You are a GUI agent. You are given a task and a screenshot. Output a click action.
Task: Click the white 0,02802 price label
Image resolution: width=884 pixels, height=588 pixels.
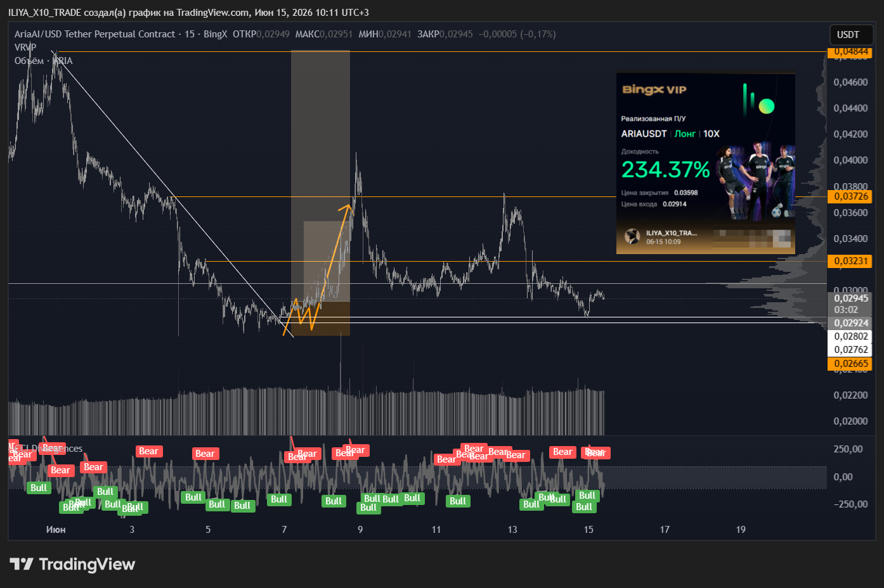pyautogui.click(x=850, y=336)
